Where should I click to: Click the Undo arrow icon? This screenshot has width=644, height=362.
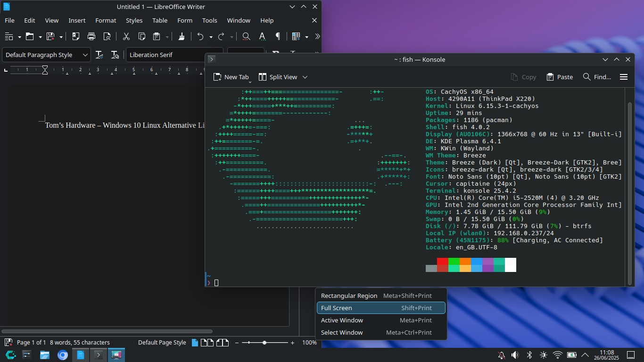(x=200, y=36)
